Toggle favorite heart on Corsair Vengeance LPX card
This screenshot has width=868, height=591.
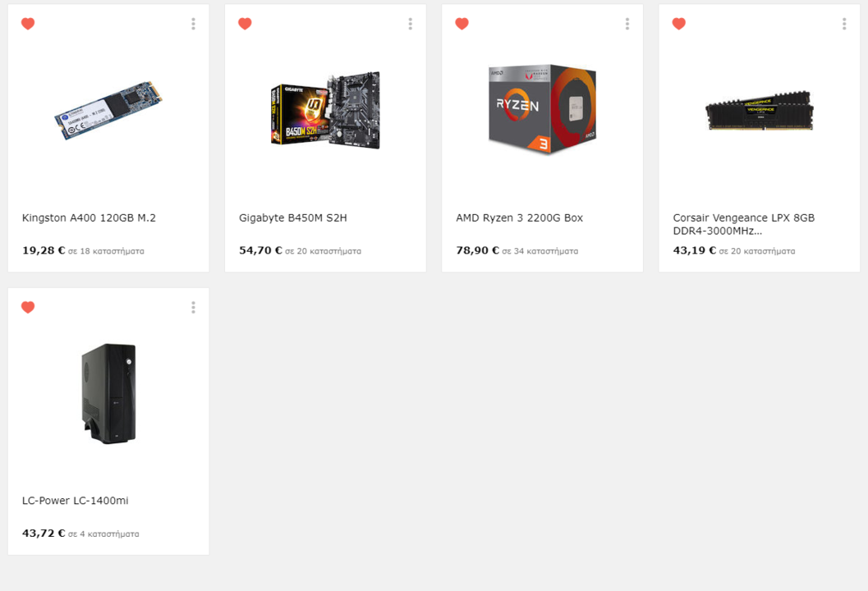pos(678,24)
